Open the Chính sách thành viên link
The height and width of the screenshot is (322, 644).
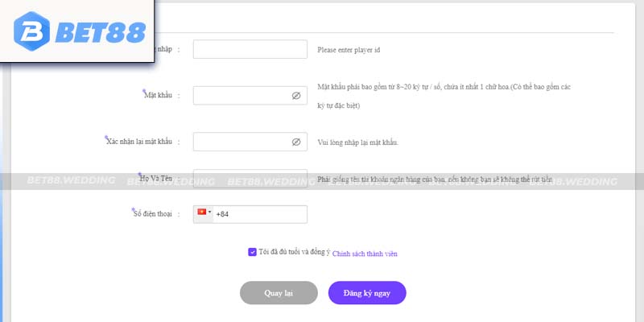click(365, 254)
